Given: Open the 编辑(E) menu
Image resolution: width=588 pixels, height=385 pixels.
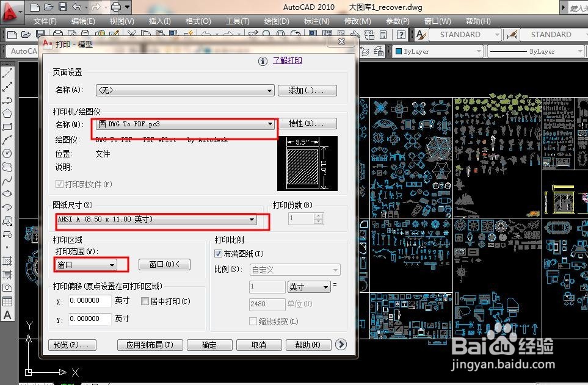Looking at the screenshot, I should tap(83, 21).
